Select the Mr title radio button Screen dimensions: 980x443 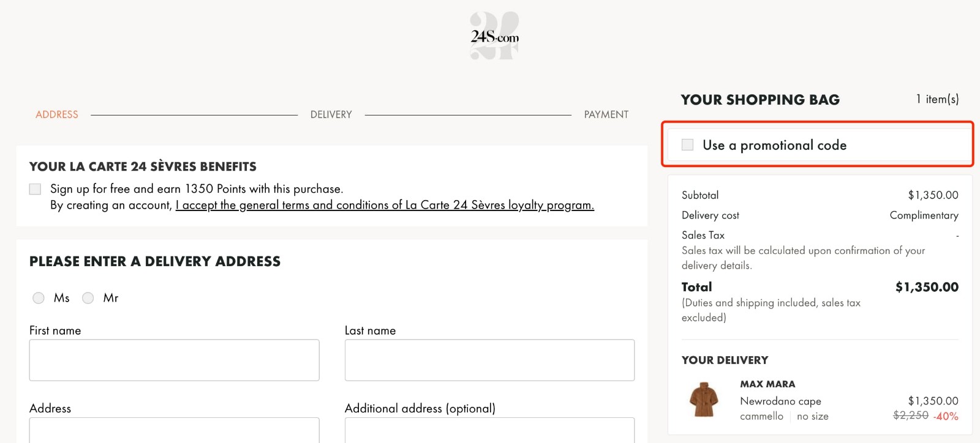click(88, 298)
